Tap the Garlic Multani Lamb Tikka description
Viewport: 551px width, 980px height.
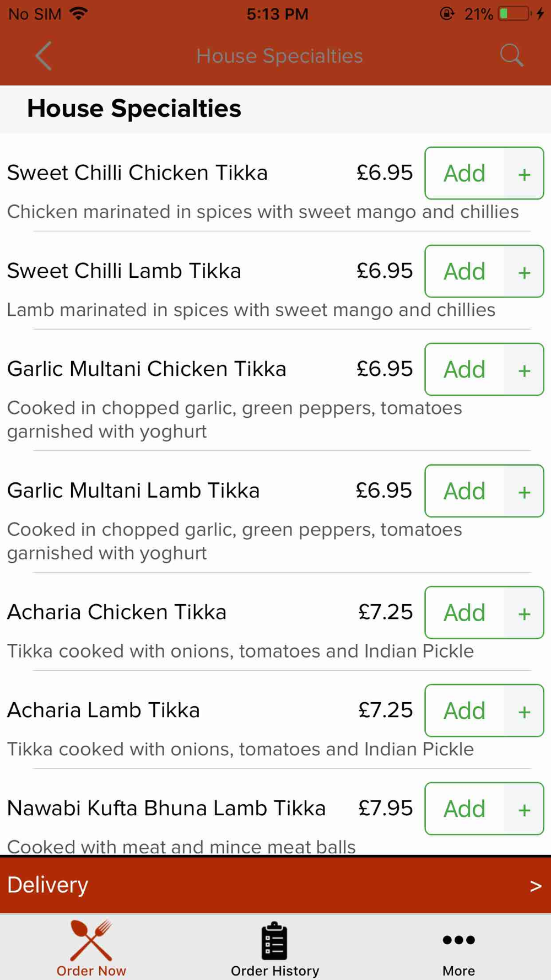(x=235, y=541)
